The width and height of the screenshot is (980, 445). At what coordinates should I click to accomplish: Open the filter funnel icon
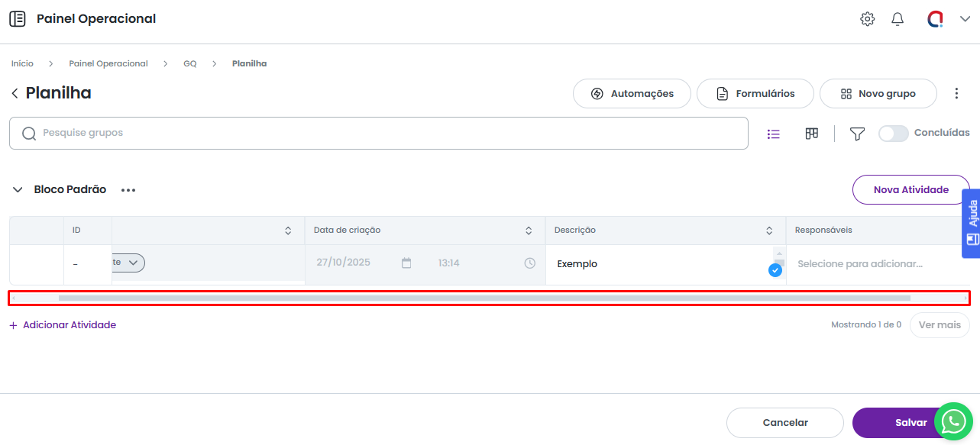[x=857, y=134]
